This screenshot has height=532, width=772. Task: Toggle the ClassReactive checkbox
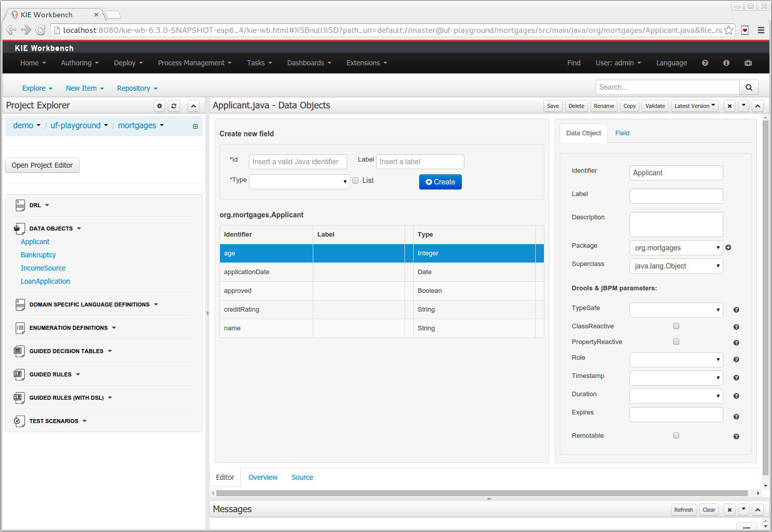pos(676,326)
